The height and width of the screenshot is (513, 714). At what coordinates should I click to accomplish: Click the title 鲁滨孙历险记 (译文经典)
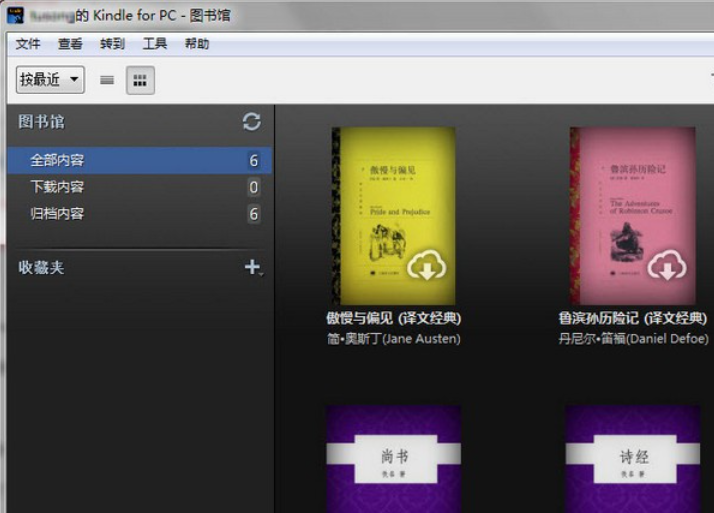tap(633, 318)
